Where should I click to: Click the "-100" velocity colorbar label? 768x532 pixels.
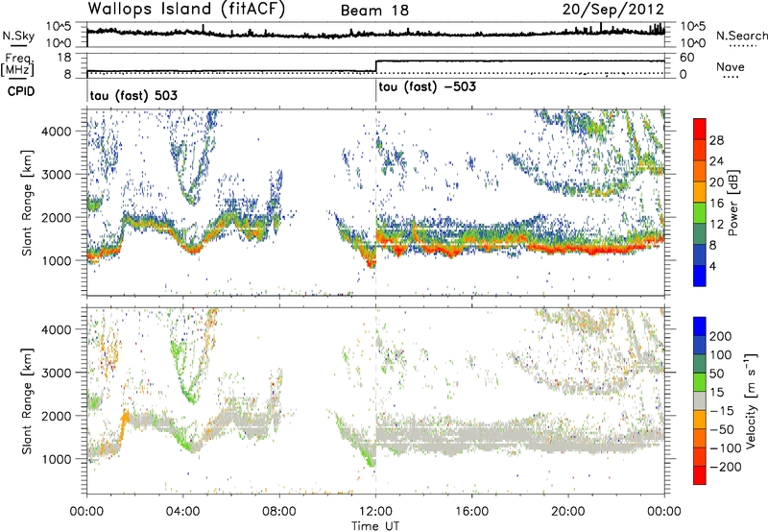point(725,448)
